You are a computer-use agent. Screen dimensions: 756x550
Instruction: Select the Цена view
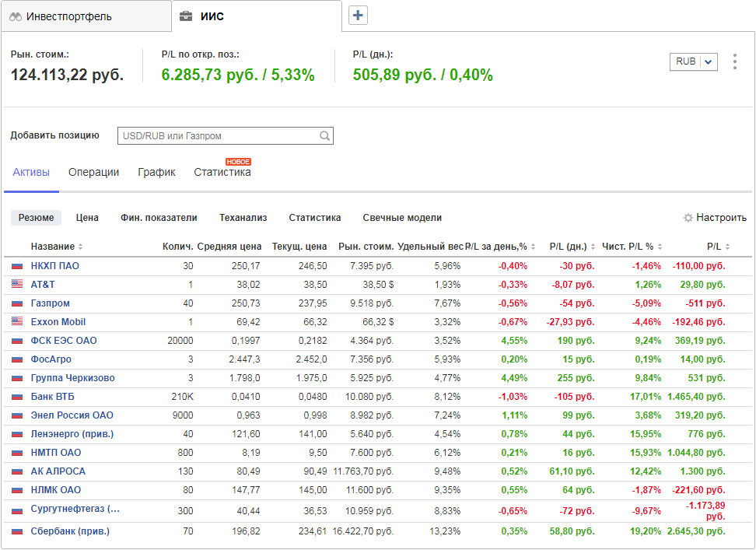tap(87, 218)
